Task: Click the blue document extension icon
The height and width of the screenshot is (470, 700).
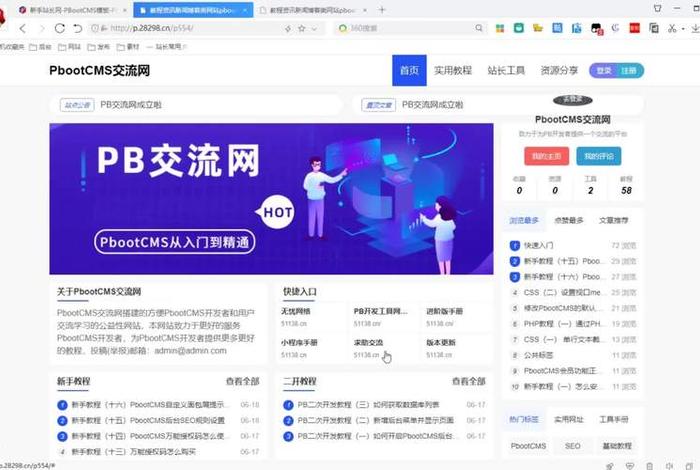Action: coord(557,28)
